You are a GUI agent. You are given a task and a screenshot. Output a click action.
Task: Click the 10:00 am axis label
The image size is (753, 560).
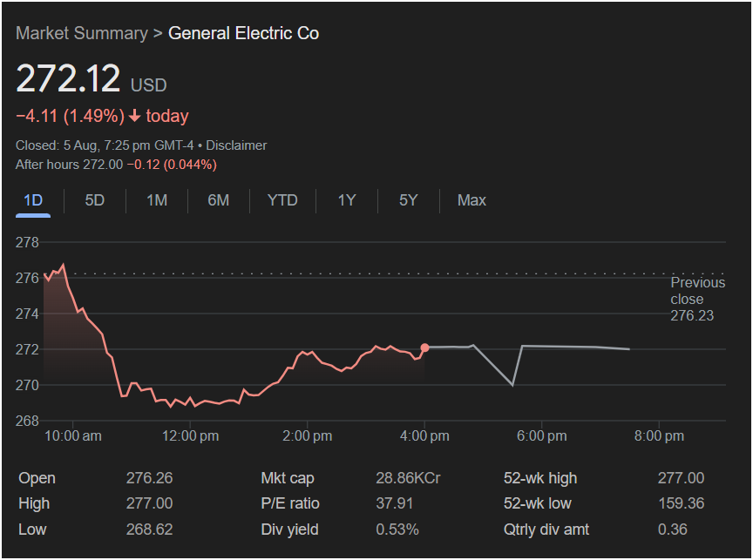click(x=73, y=435)
